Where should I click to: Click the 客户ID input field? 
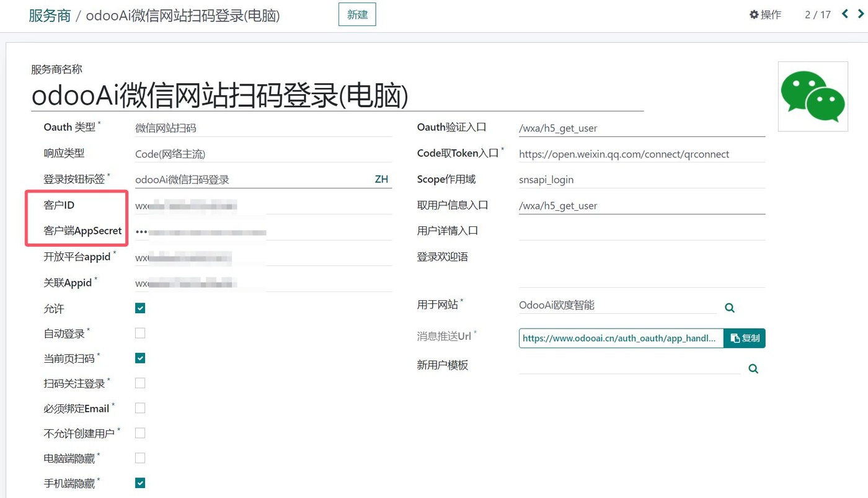(263, 205)
